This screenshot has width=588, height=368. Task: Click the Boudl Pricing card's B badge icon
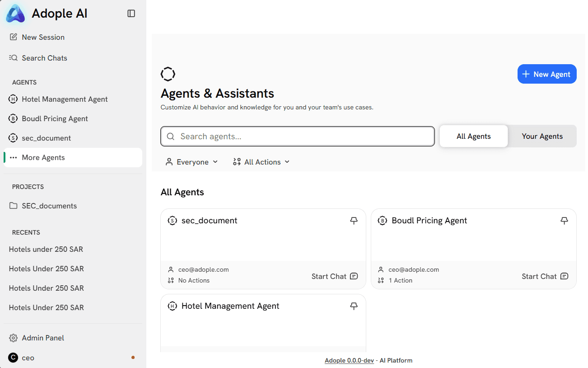pyautogui.click(x=383, y=221)
